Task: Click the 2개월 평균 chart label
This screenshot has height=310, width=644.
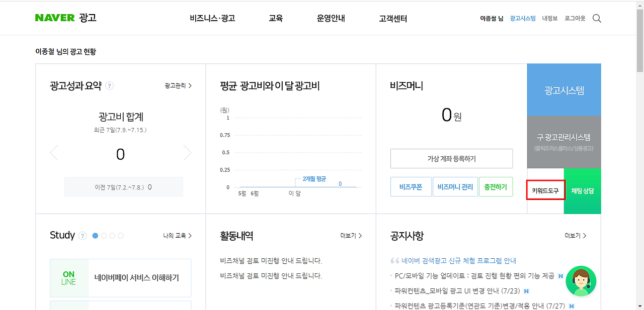Action: coord(314,179)
